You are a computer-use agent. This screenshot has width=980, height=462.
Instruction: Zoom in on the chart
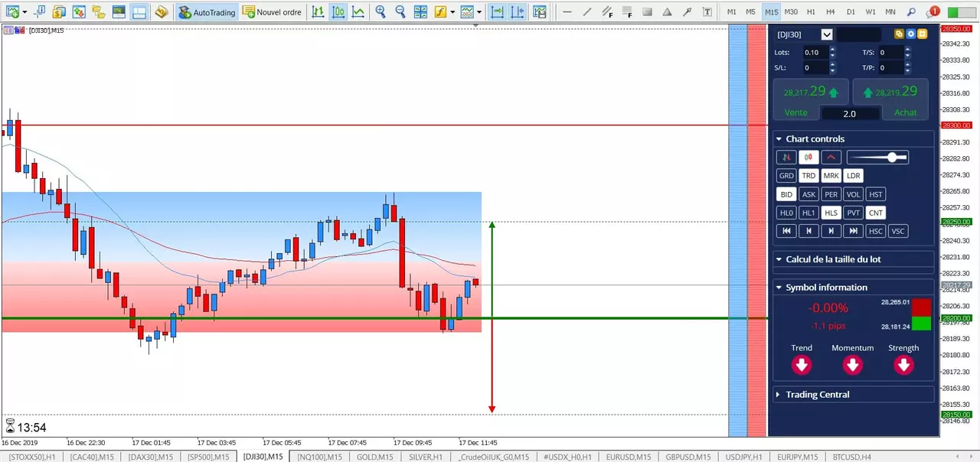point(381,11)
